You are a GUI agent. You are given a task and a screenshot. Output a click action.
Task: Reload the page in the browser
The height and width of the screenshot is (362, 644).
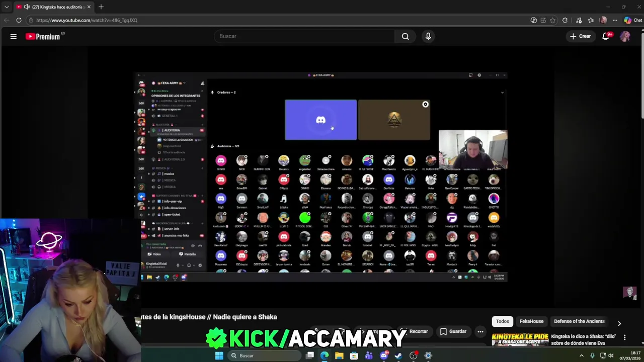tap(19, 20)
